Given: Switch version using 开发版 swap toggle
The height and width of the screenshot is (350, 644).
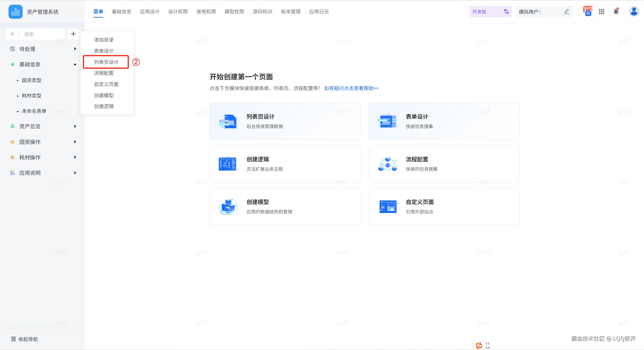Looking at the screenshot, I should pyautogui.click(x=506, y=12).
